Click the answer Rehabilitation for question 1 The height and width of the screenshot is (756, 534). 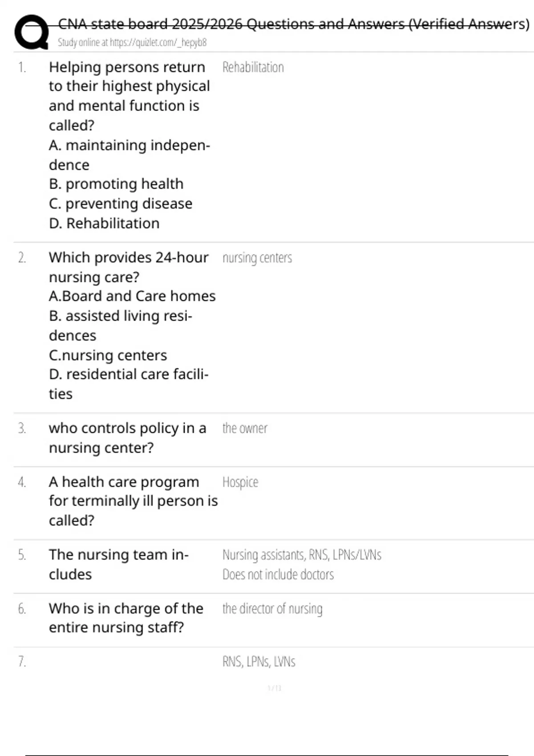tap(253, 67)
